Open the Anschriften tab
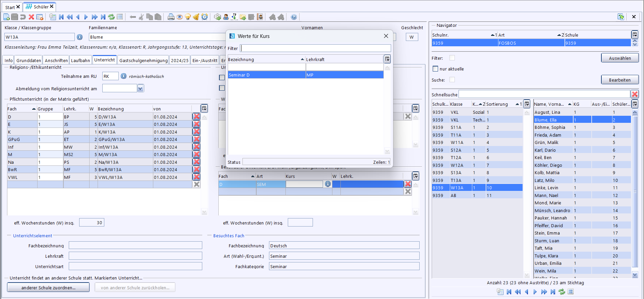Screen dimensions: 644x299 click(x=56, y=60)
